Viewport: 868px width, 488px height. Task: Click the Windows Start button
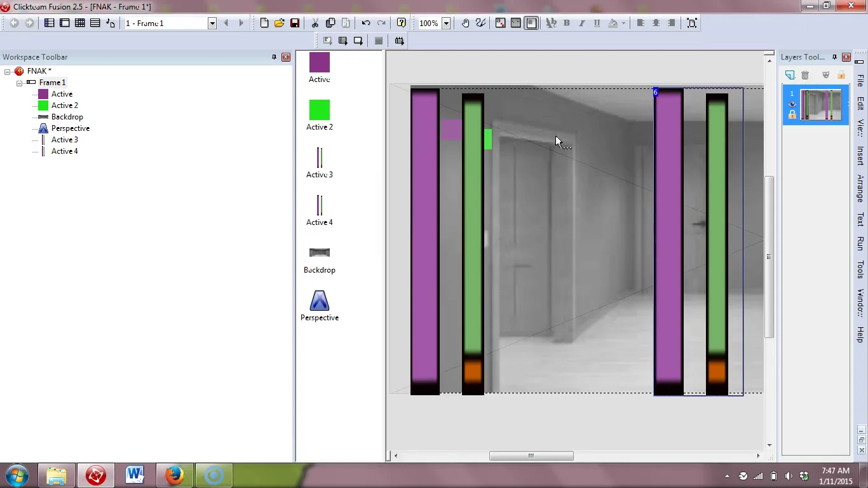[x=17, y=475]
